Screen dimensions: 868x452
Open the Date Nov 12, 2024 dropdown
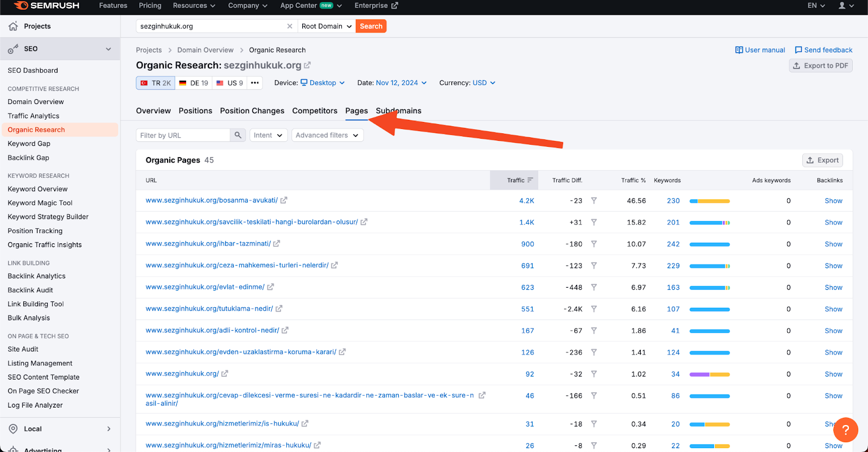[x=401, y=83]
